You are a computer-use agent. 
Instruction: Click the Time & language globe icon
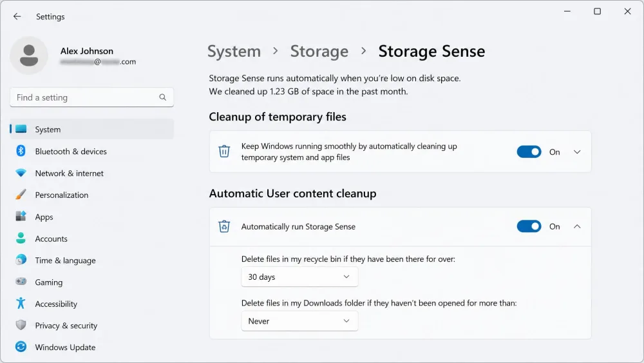(21, 260)
